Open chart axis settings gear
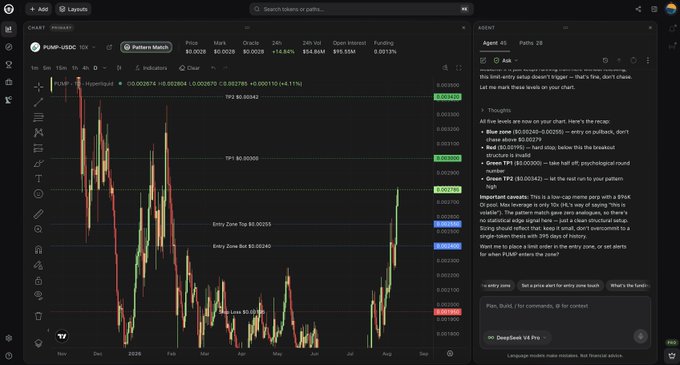 pos(450,353)
